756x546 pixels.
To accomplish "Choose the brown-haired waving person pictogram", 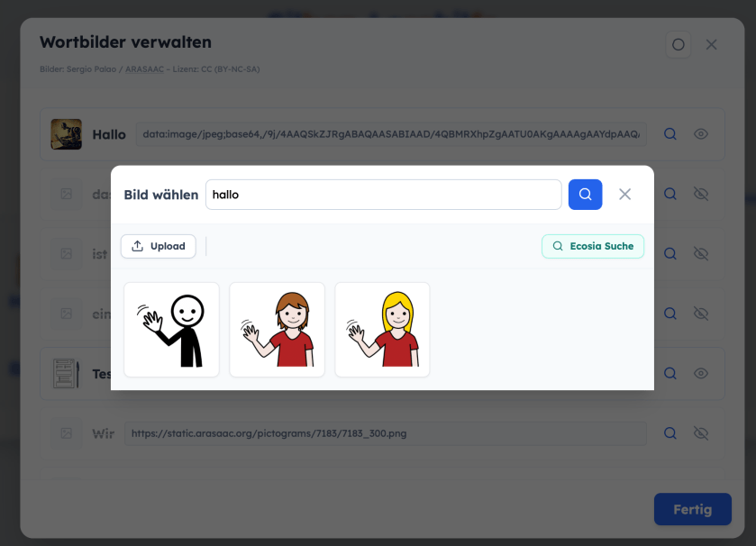I will [277, 330].
